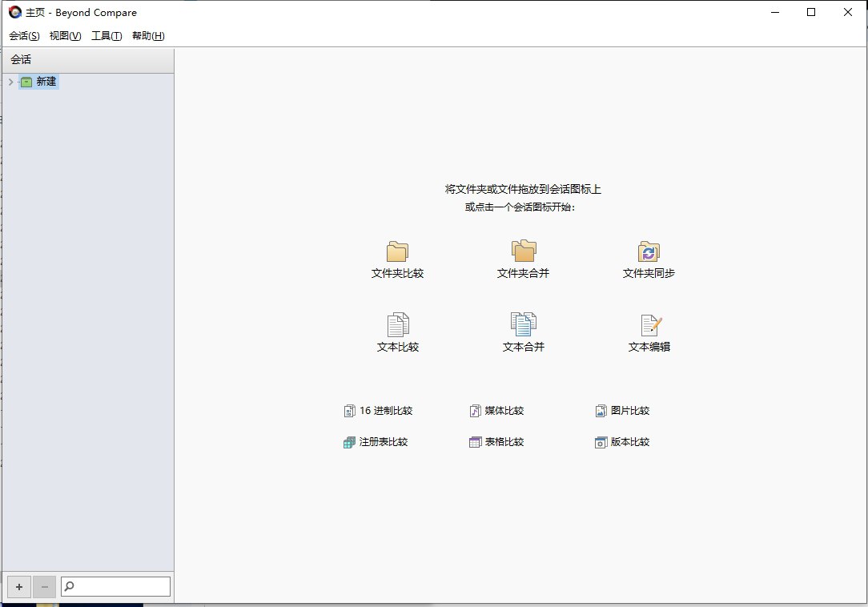Open the 视图(V) menu
Viewport: 868px width, 607px height.
(66, 36)
